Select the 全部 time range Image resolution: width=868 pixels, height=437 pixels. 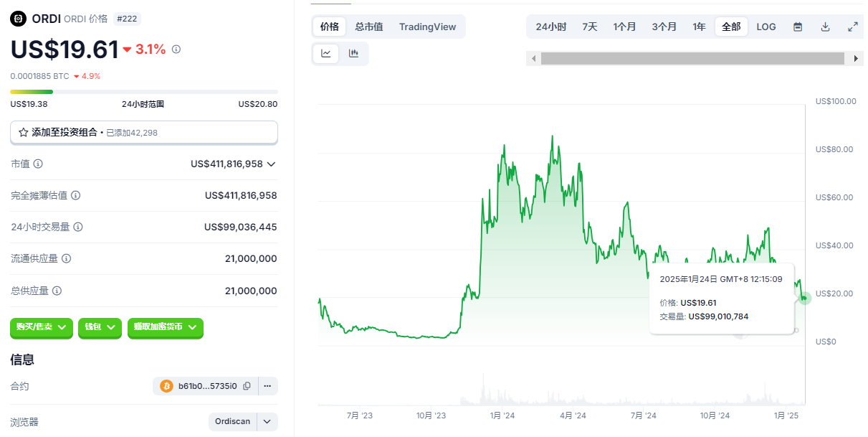pos(731,27)
